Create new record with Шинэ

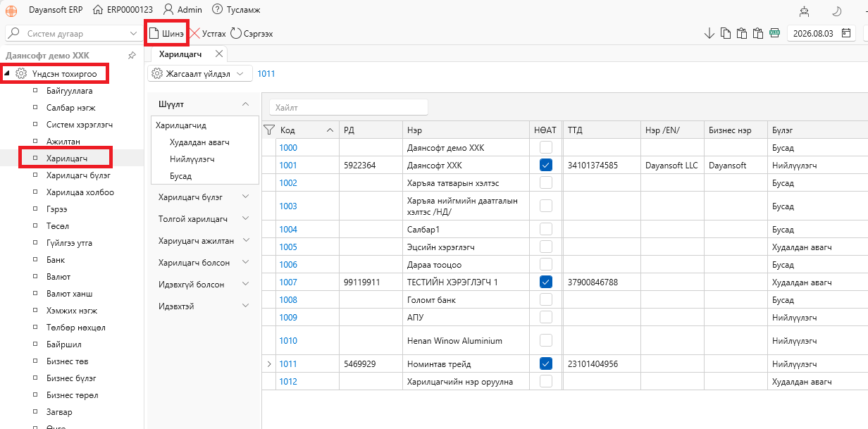166,33
